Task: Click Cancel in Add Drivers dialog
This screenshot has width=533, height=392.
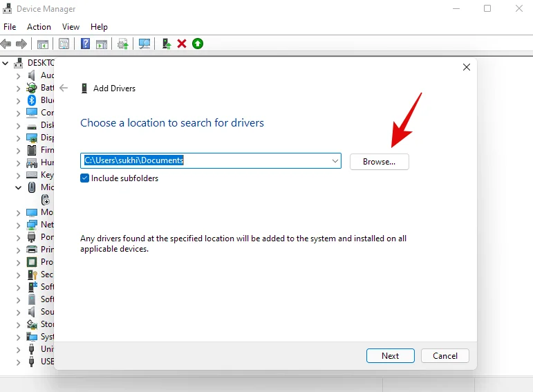Action: 445,355
